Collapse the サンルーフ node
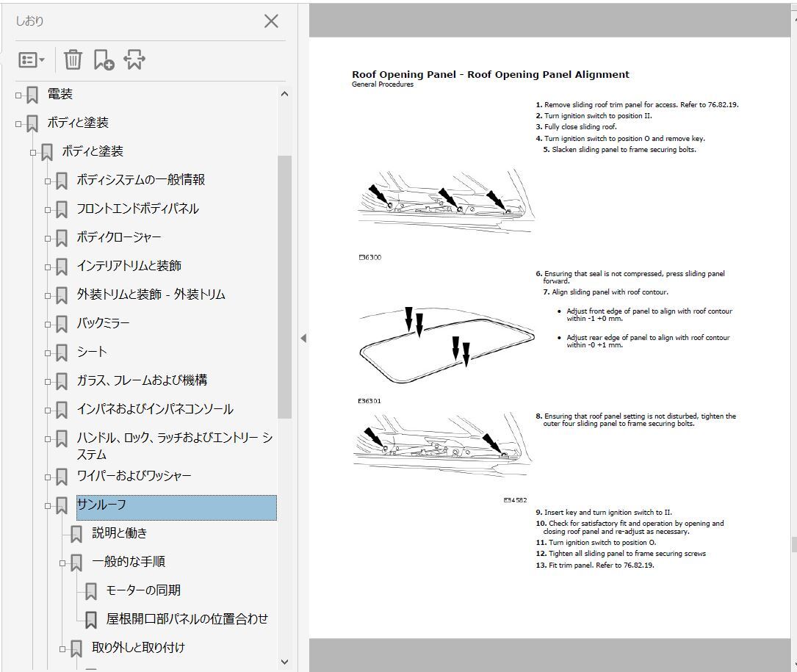This screenshot has width=797, height=672. point(48,506)
